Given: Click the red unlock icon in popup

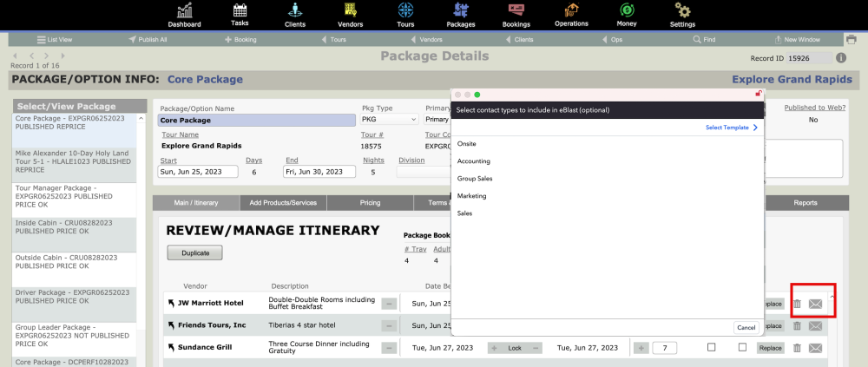Looking at the screenshot, I should click(x=759, y=94).
